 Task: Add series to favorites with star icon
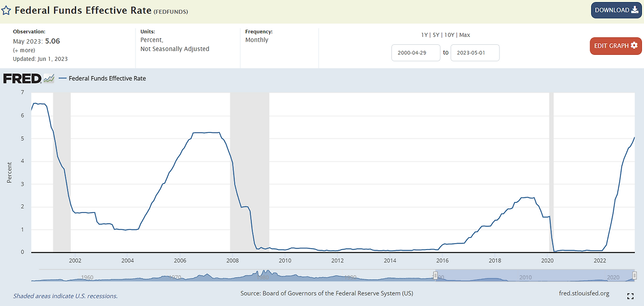[x=6, y=11]
